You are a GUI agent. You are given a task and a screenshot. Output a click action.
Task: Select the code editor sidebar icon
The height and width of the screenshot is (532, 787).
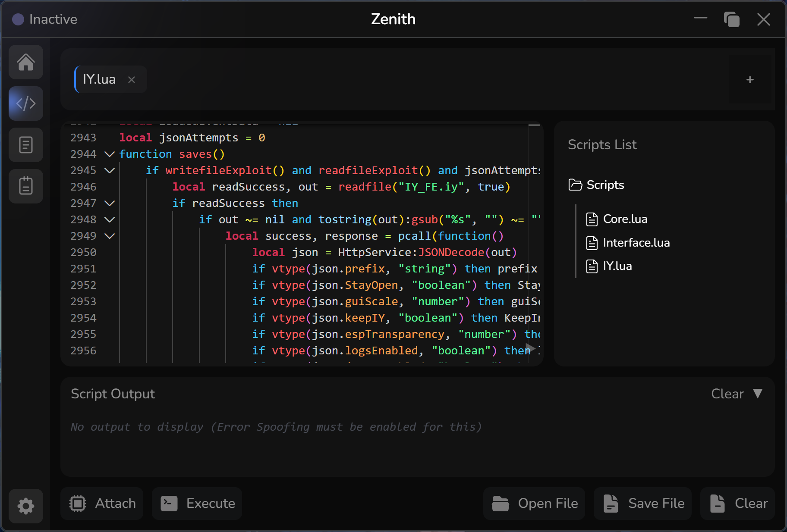26,103
